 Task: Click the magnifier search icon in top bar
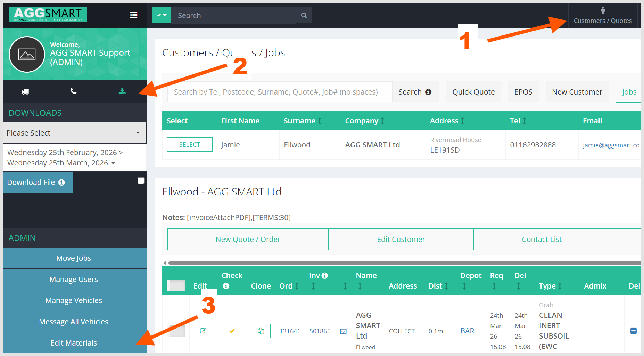(x=304, y=15)
